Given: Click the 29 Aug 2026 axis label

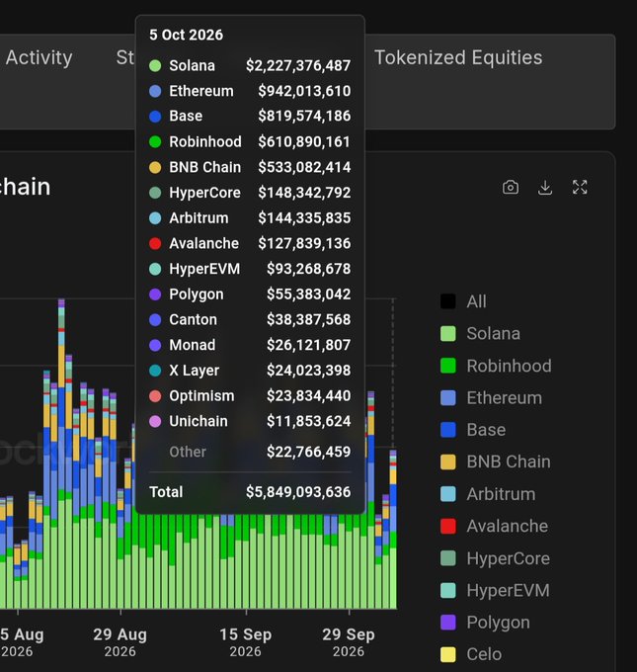Looking at the screenshot, I should coord(119,642).
